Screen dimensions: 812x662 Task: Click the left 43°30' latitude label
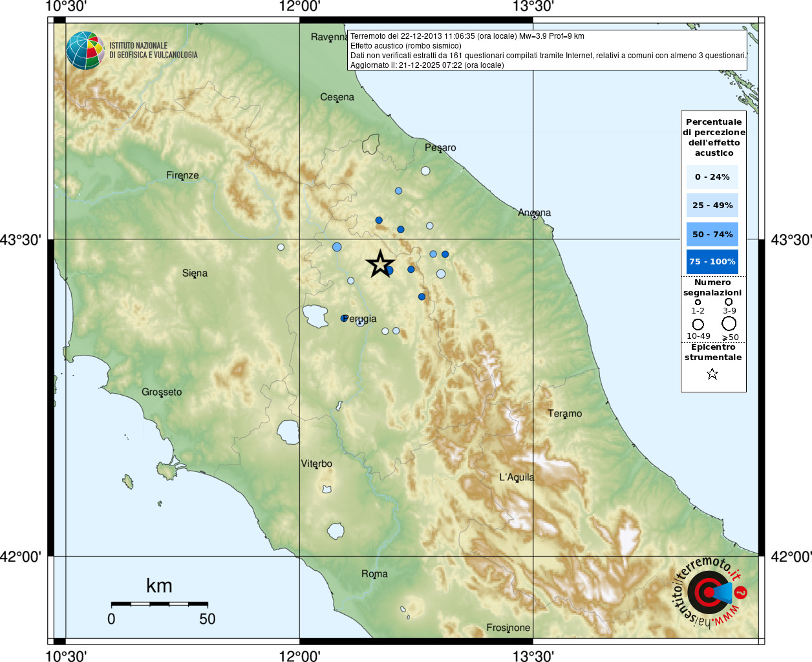click(x=21, y=240)
